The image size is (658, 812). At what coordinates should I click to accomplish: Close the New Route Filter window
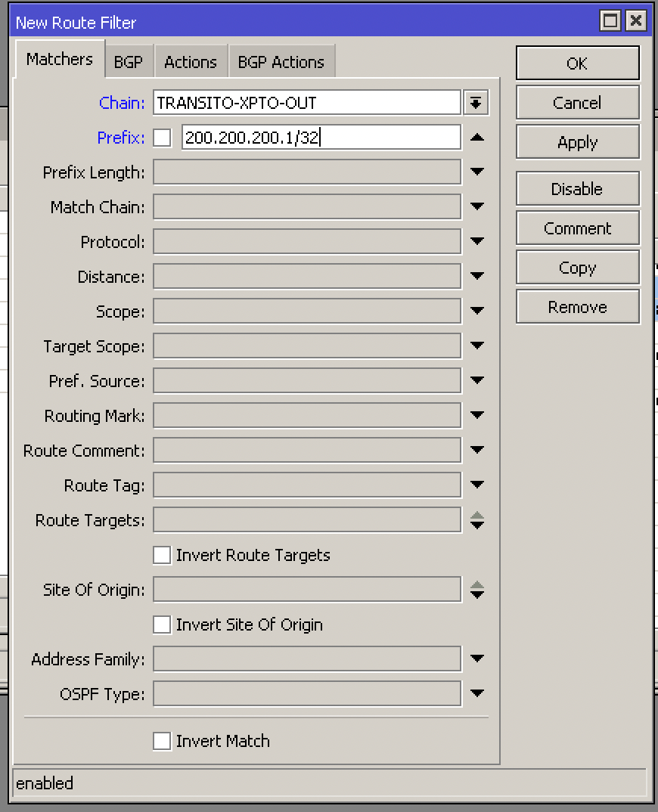636,21
